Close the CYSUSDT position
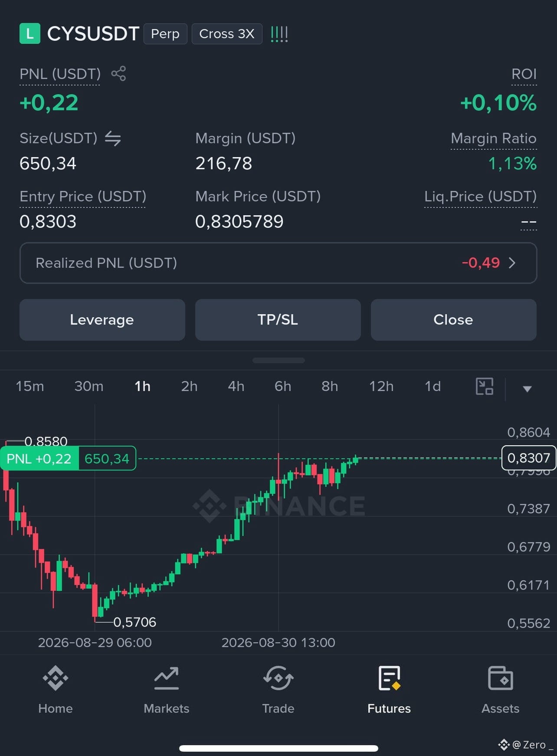Viewport: 557px width, 756px height. [x=454, y=320]
